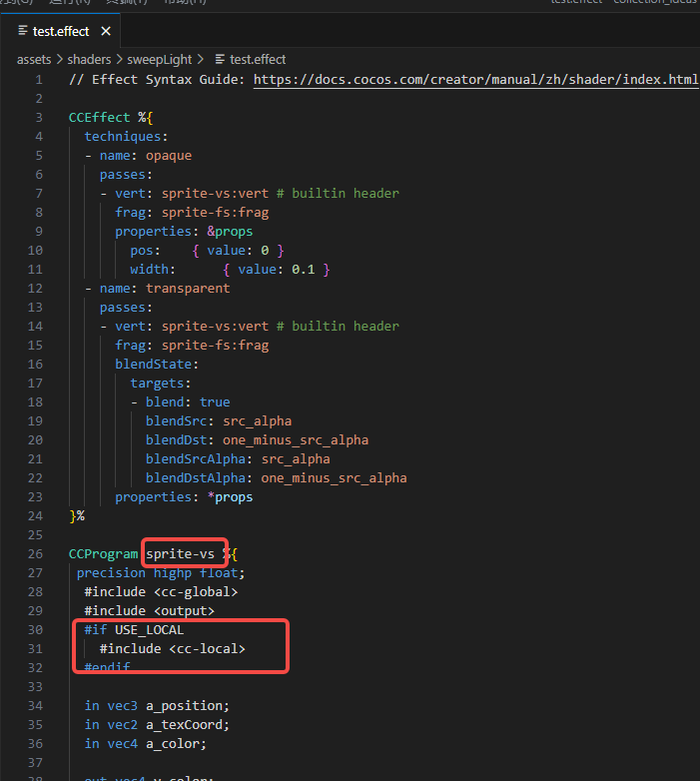
Task: Click 'sprite-vs:vert' on line 14
Action: pyautogui.click(x=215, y=327)
